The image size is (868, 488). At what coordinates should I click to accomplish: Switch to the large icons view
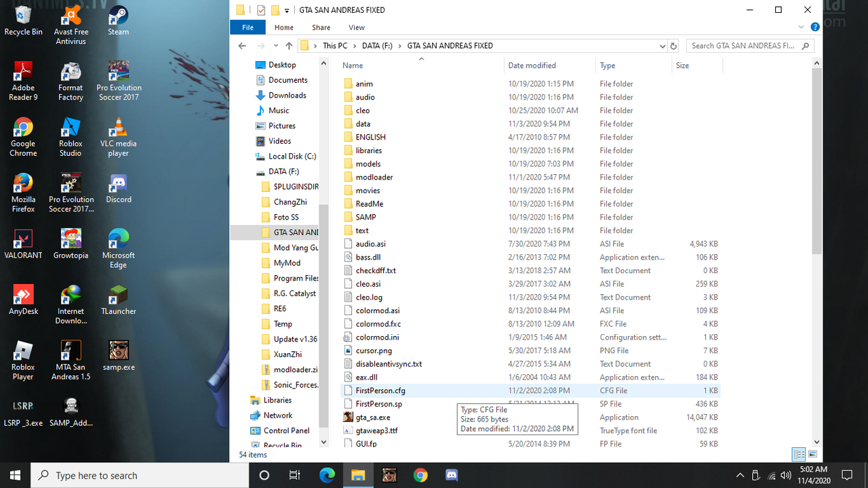[812, 454]
